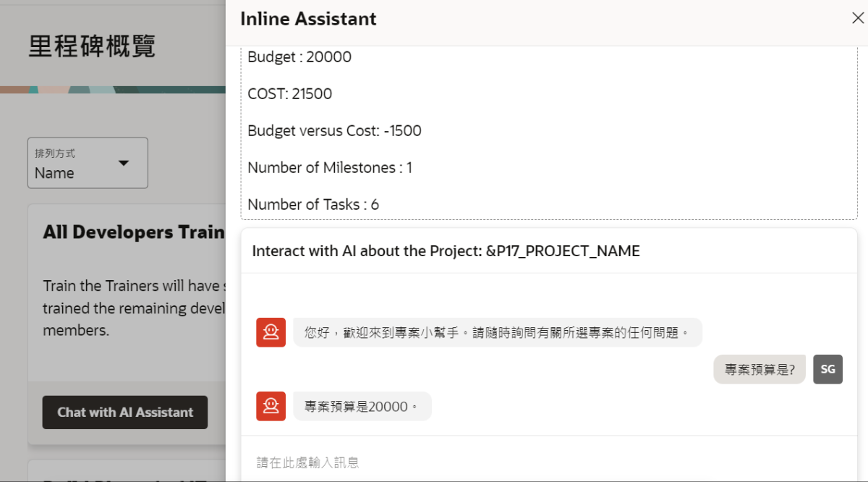Click the SG user avatar
The width and height of the screenshot is (868, 482).
coord(827,369)
